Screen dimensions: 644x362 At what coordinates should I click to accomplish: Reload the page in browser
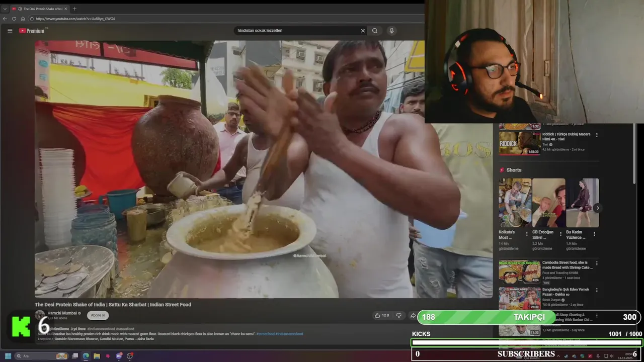tap(14, 19)
